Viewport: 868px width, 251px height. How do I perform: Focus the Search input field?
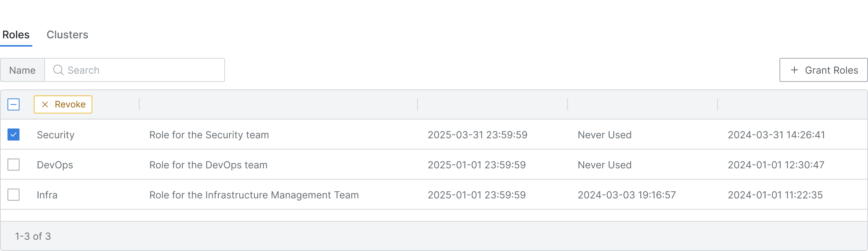tap(135, 70)
